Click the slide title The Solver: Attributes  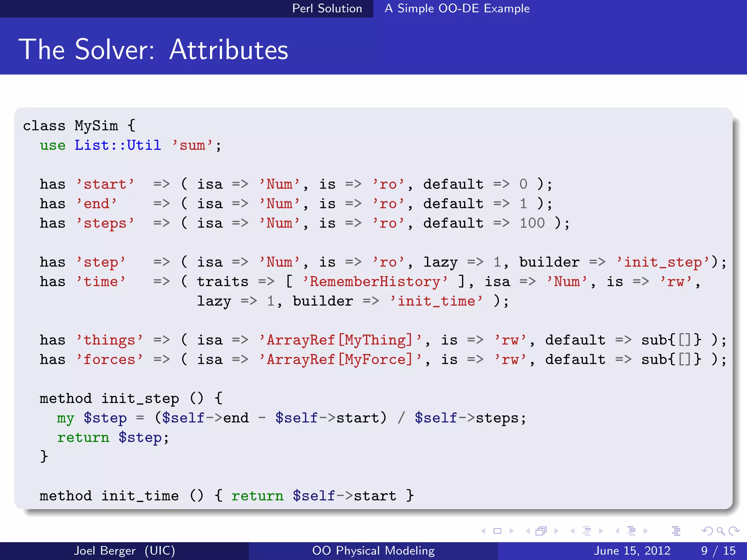[154, 49]
